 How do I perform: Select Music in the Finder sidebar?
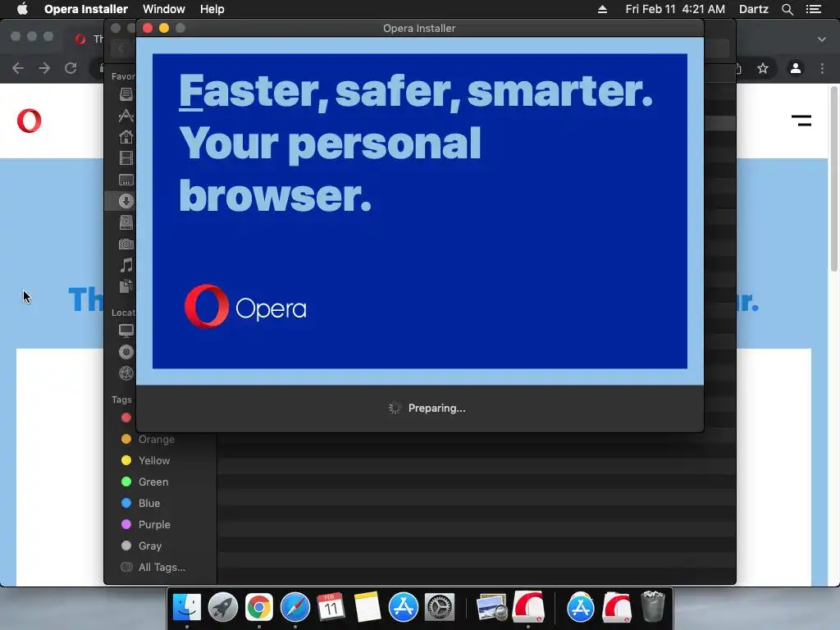pyautogui.click(x=126, y=265)
